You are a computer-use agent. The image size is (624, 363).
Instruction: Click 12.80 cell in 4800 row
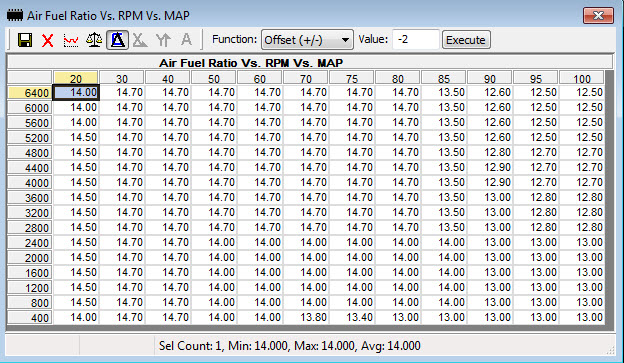coord(490,152)
